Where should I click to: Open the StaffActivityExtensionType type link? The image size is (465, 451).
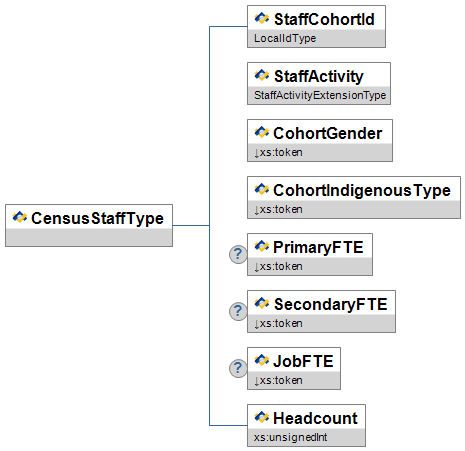click(320, 95)
